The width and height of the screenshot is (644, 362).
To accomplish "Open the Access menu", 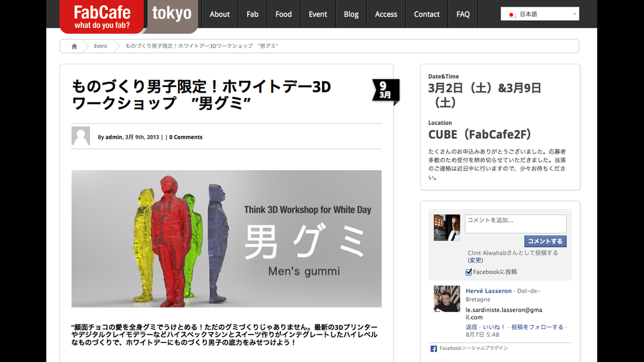I will point(386,14).
